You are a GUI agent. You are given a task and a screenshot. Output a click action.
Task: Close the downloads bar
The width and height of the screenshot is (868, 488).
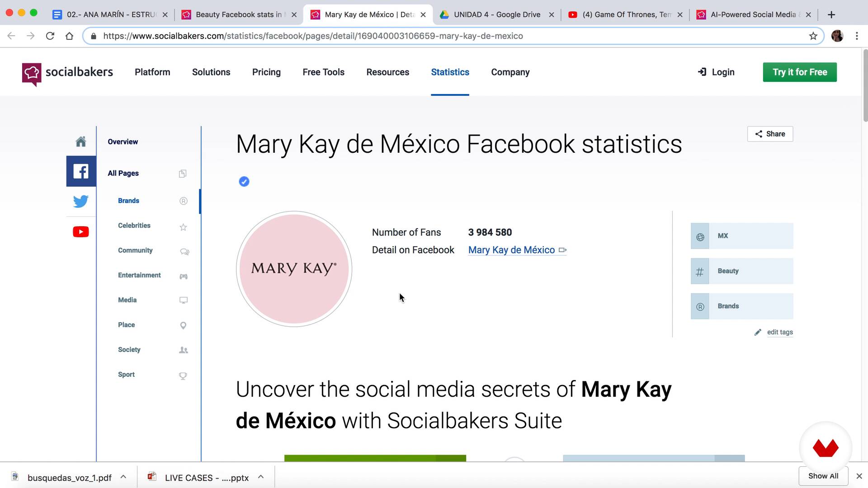(x=859, y=476)
